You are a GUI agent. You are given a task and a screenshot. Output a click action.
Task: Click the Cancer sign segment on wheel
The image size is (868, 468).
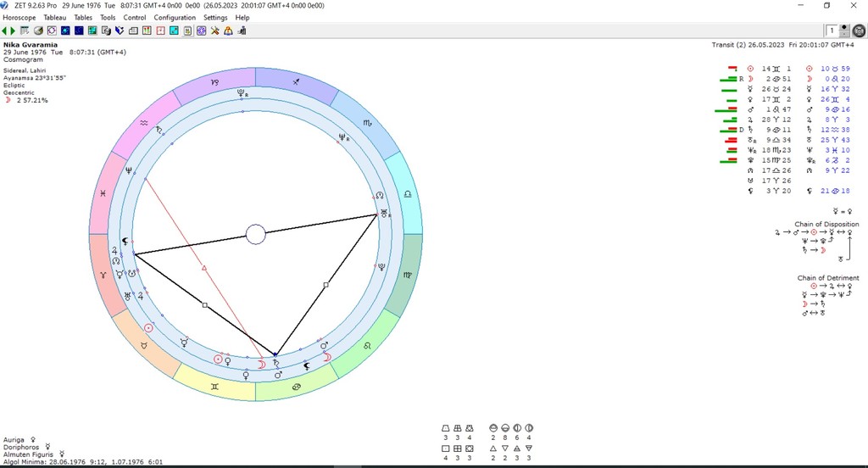[x=296, y=387]
